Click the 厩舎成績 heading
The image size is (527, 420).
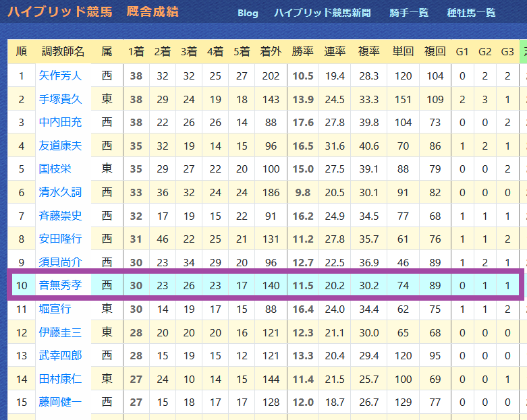point(152,12)
